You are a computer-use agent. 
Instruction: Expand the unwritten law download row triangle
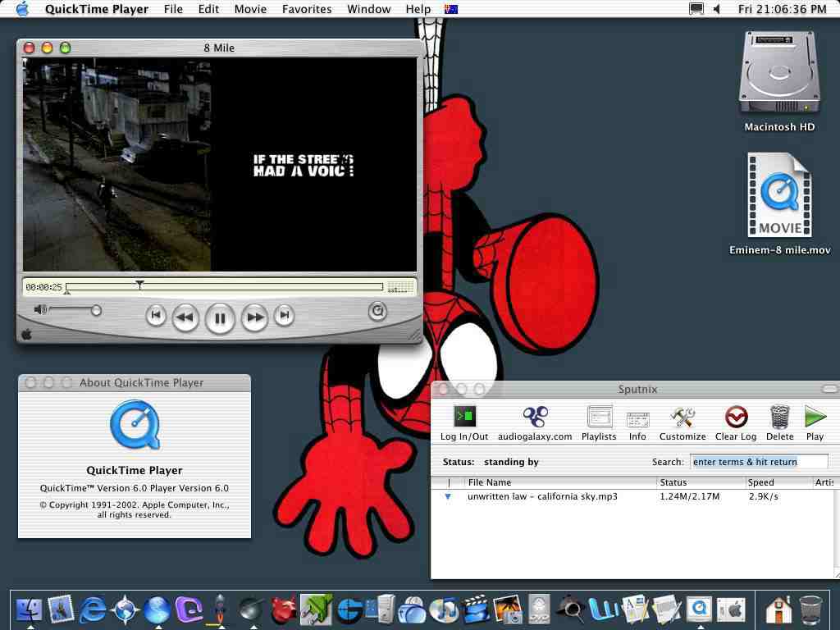[x=448, y=496]
